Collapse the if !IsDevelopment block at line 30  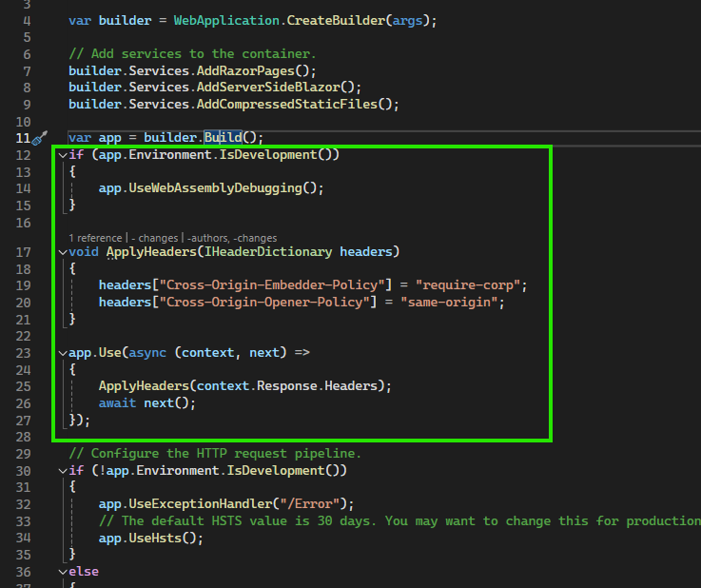click(63, 471)
